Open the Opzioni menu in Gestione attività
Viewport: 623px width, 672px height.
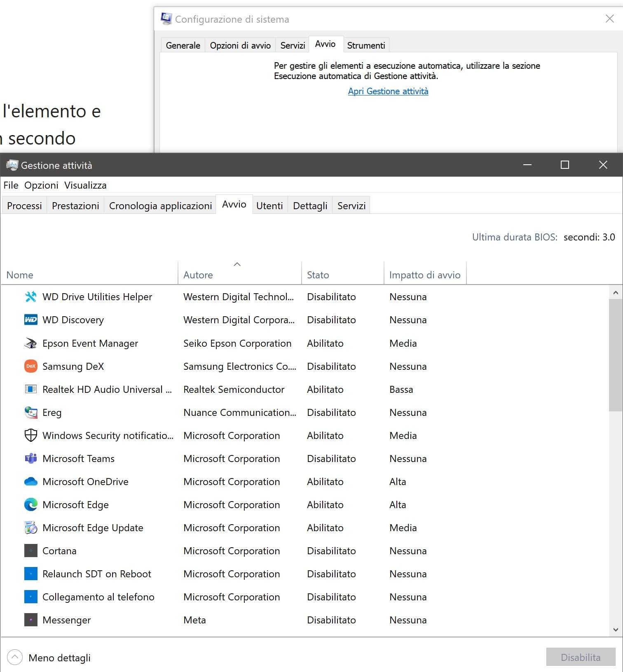[x=41, y=185]
